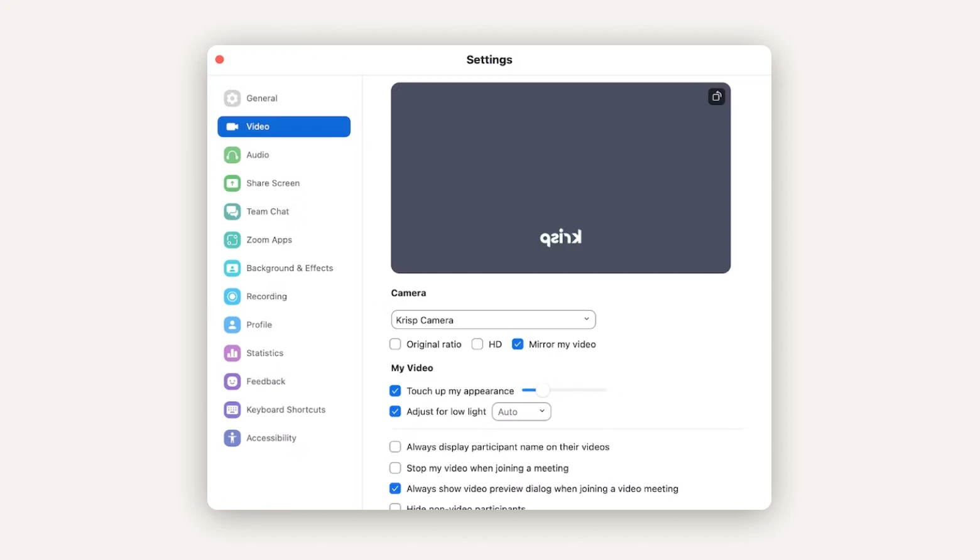Click the Krisp camera video preview
This screenshot has width=980, height=560.
560,178
